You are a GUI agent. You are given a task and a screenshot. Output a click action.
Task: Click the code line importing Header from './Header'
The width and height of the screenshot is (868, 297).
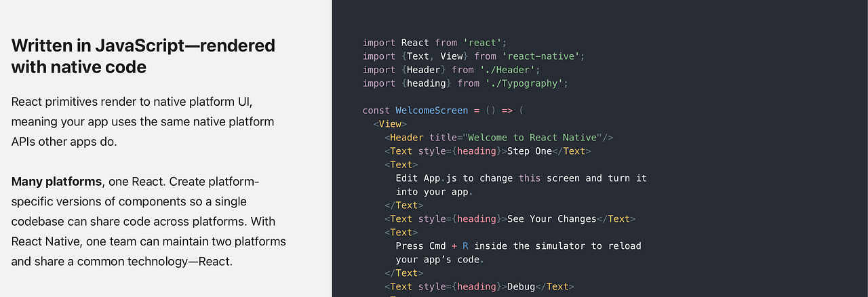tap(451, 69)
